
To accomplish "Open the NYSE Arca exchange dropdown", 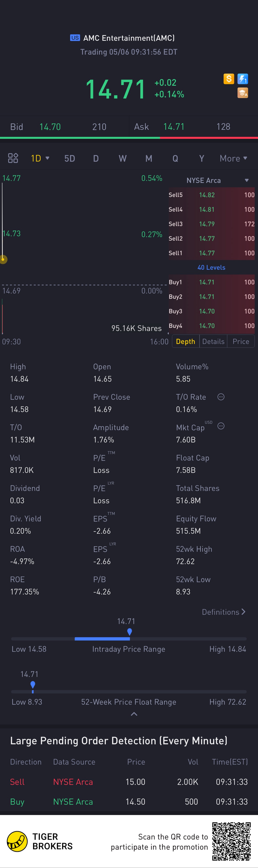I will point(217,180).
